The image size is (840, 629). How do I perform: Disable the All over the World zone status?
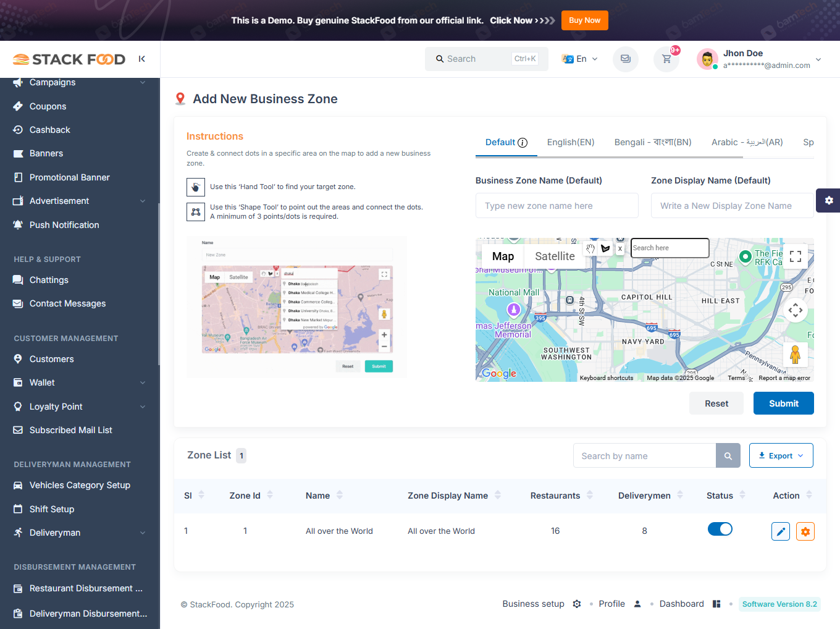point(720,529)
